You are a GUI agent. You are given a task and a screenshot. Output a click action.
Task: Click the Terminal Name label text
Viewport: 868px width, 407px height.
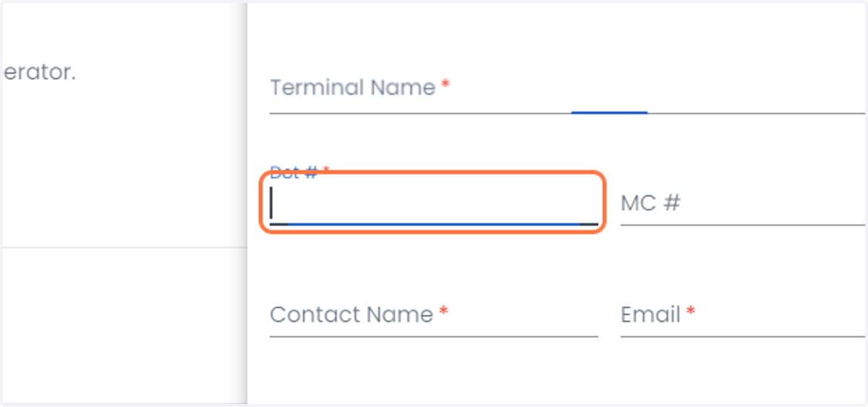click(x=353, y=88)
